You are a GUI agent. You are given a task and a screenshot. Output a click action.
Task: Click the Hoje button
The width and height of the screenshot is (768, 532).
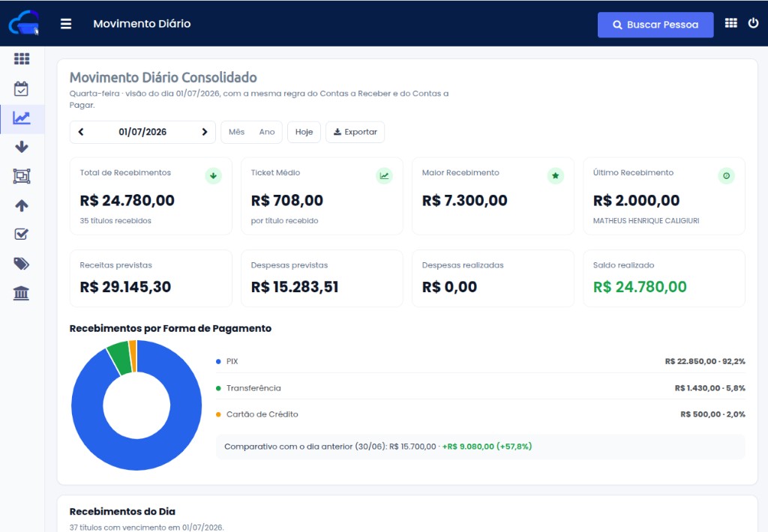click(x=304, y=132)
